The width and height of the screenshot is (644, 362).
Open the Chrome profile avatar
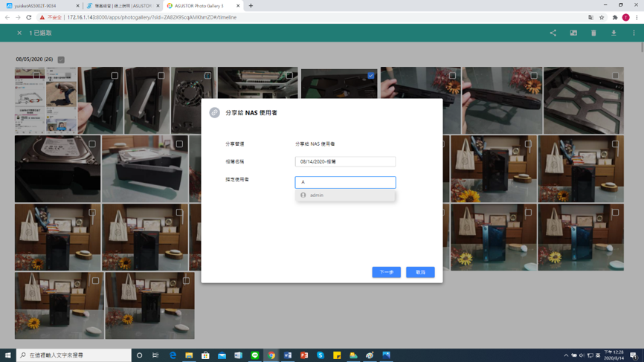(625, 17)
